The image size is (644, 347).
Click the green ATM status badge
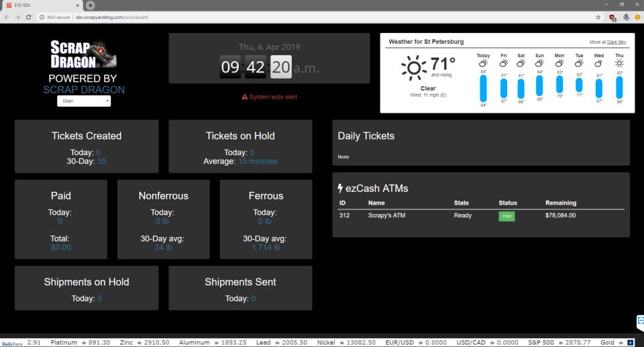(x=506, y=216)
